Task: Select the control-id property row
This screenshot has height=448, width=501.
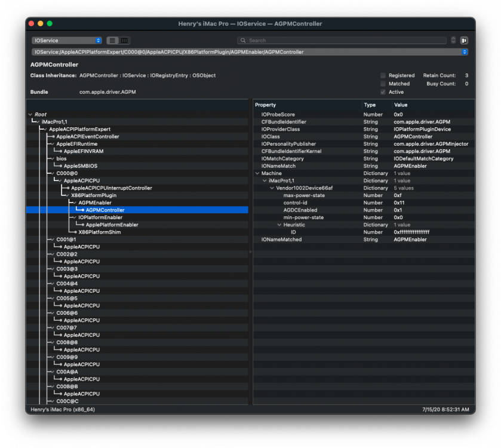Action: (364, 202)
